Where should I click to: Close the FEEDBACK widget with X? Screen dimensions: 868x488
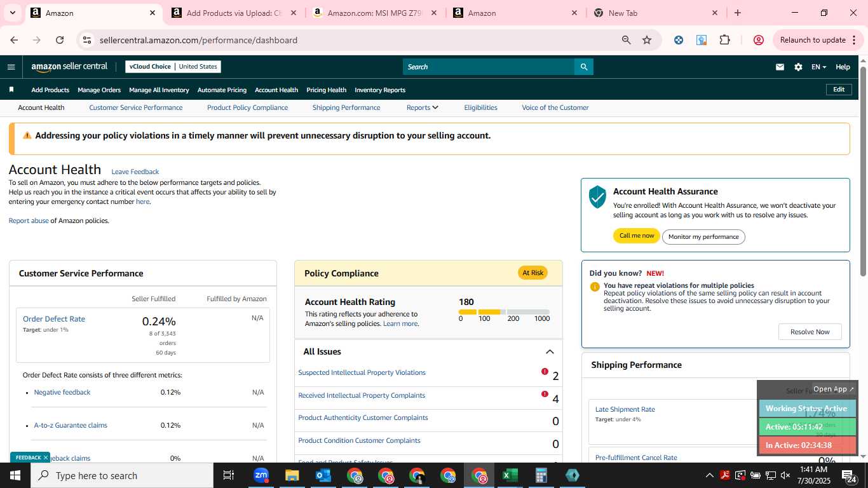[x=46, y=457]
